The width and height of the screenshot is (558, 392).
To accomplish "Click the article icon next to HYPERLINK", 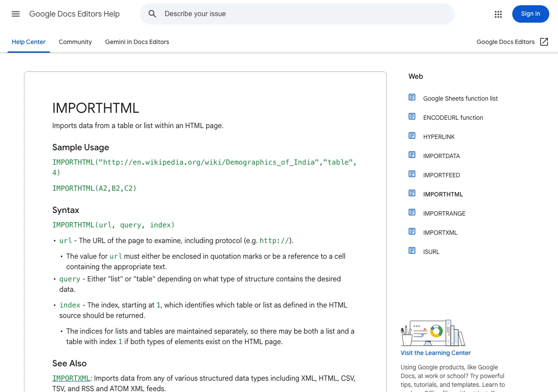I will pos(412,135).
